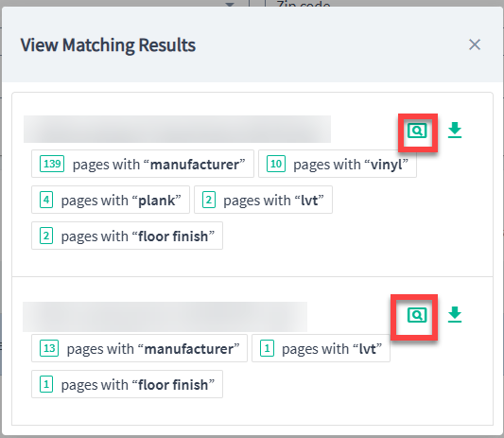Click the blurred first document title
This screenshot has width=504, height=438.
coord(177,129)
